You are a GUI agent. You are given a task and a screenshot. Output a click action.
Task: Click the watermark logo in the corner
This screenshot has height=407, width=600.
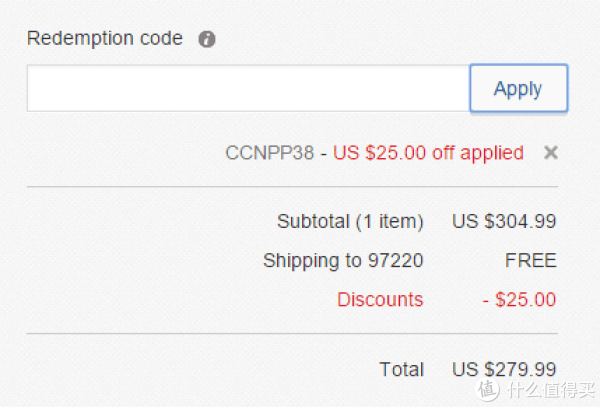pyautogui.click(x=487, y=390)
